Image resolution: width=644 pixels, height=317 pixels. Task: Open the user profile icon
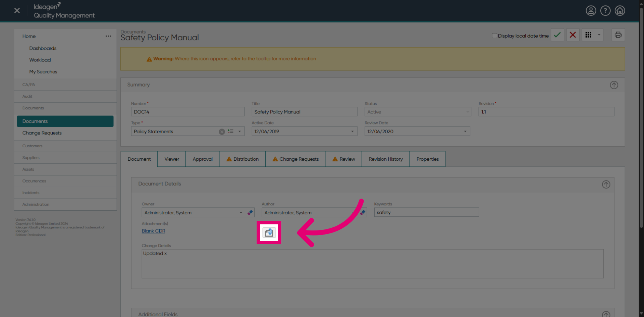point(591,11)
